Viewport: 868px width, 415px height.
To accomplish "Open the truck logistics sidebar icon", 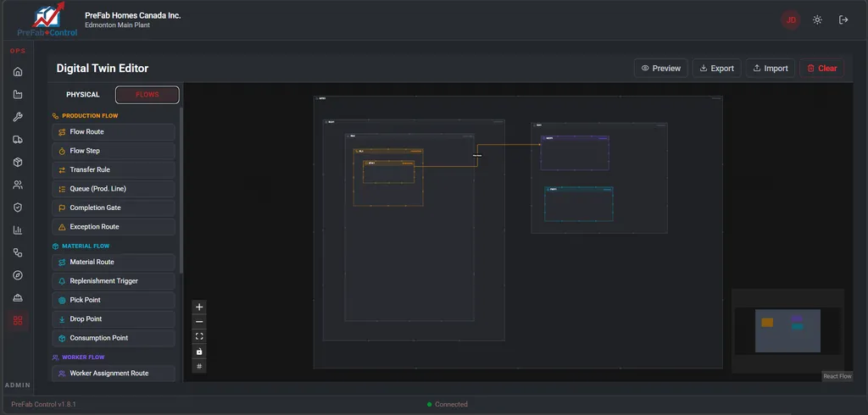I will [x=18, y=140].
